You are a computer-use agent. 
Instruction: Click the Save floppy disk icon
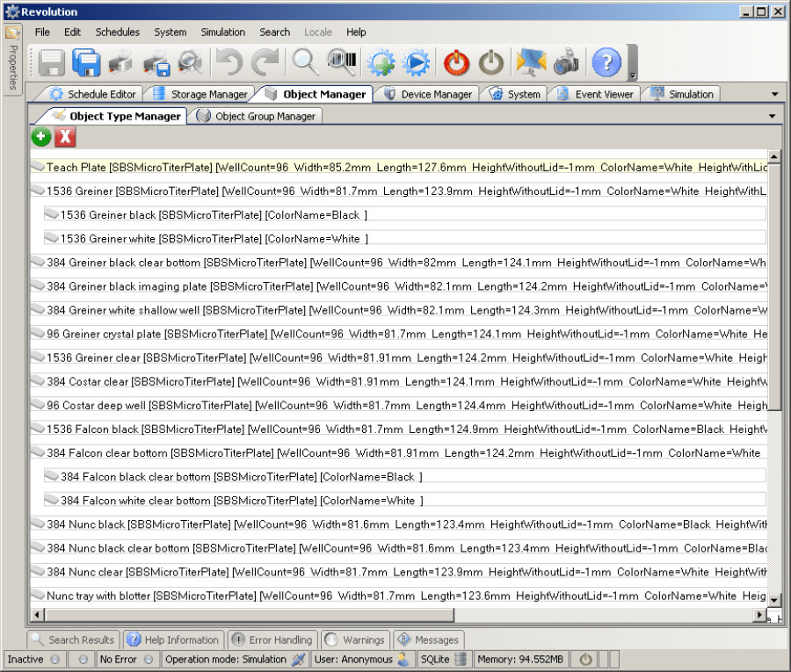[x=51, y=62]
